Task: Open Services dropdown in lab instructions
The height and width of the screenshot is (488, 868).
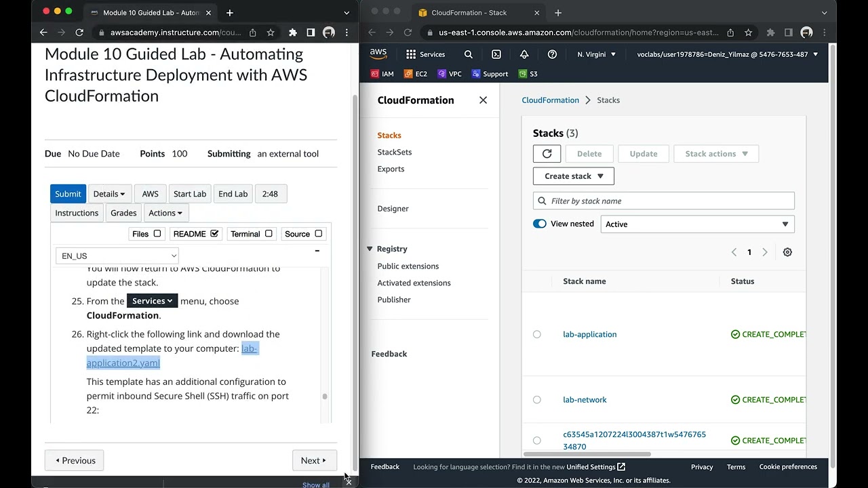Action: [x=152, y=301]
